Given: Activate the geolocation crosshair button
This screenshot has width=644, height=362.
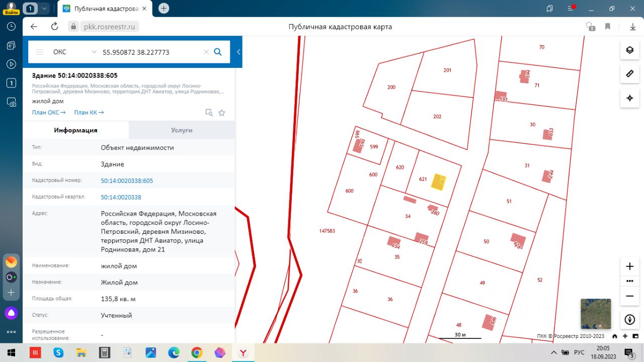Looking at the screenshot, I should point(629,98).
